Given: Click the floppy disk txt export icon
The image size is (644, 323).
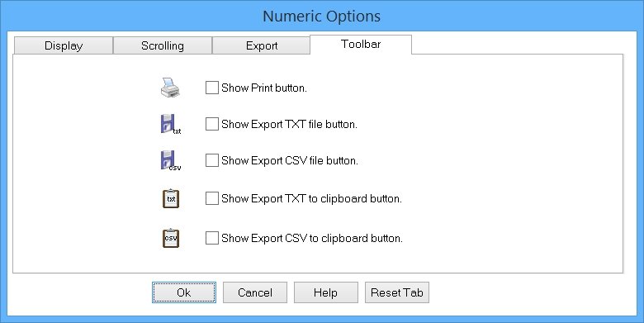Looking at the screenshot, I should [170, 124].
